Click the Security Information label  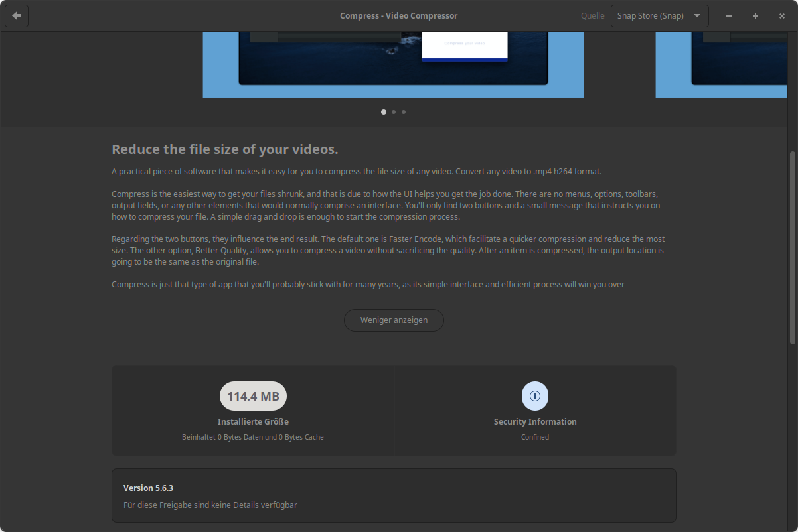535,421
